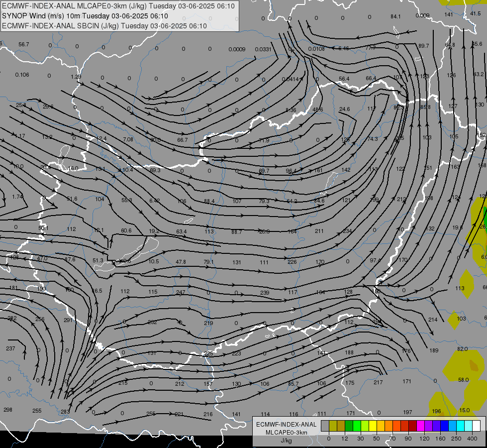Screen dimensions: 487x448
Task: Click the map value 89.7
Action: click(x=424, y=46)
